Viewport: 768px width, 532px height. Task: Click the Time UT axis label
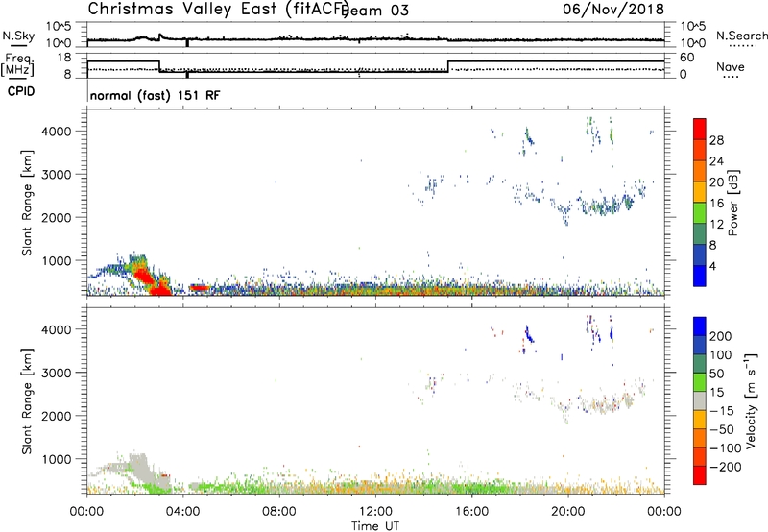[375, 526]
